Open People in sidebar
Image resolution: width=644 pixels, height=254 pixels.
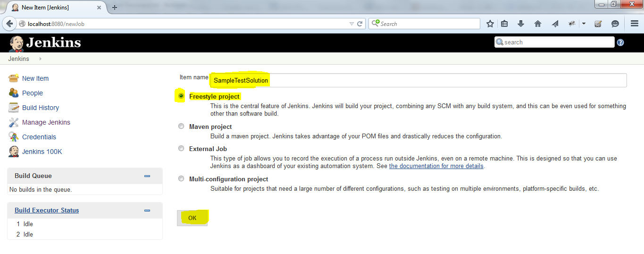tap(33, 93)
